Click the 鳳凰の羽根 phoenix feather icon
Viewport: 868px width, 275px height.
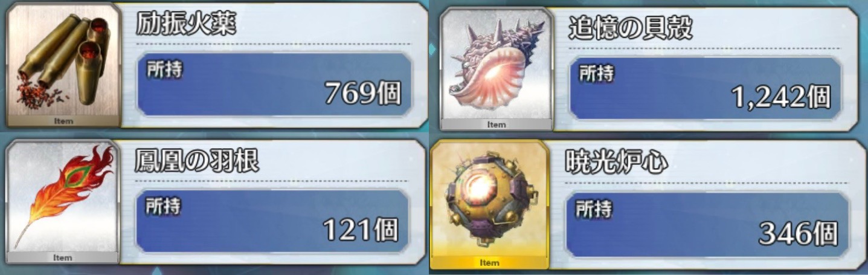(62, 196)
